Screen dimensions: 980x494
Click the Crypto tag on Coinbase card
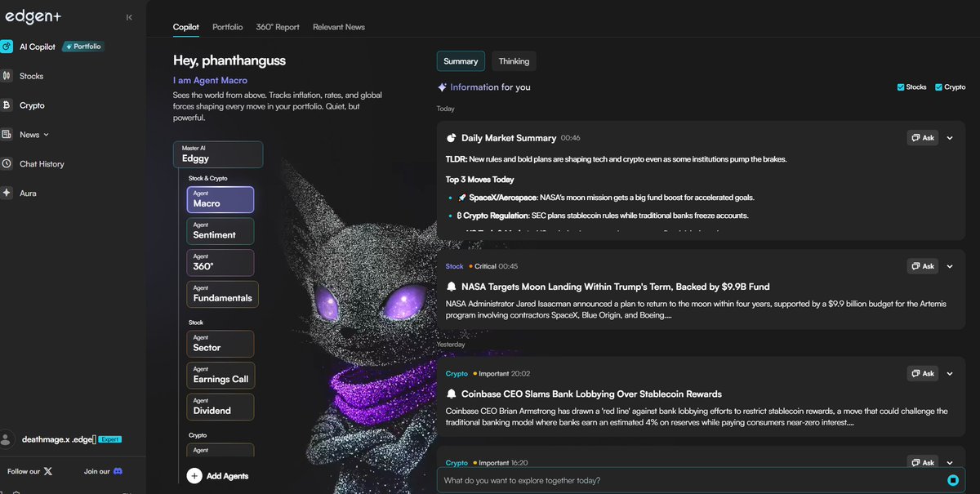[x=457, y=374]
